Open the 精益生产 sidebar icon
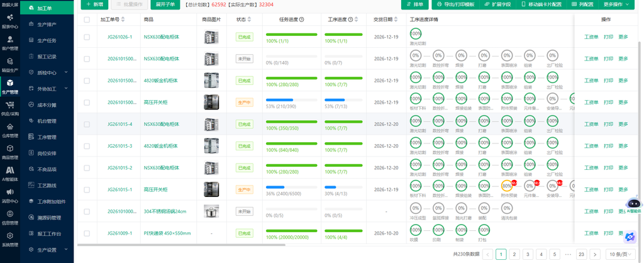Screen dimensions: 644x263 coord(10,61)
